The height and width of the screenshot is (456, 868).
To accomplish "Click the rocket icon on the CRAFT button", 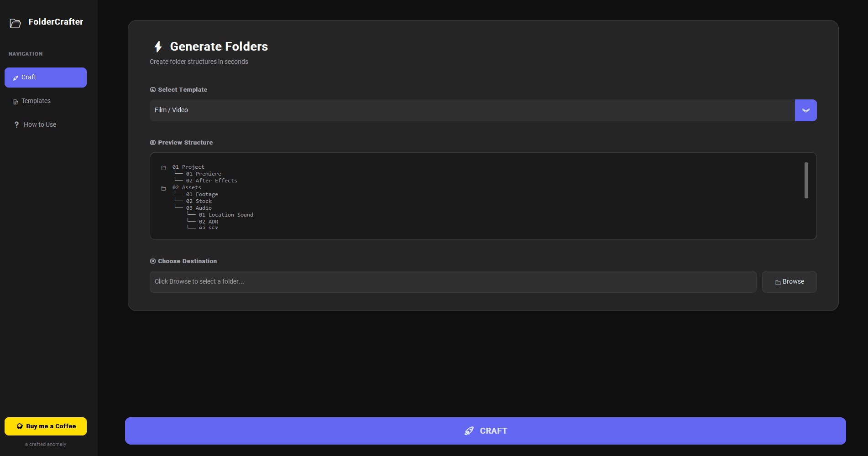I will coord(469,431).
